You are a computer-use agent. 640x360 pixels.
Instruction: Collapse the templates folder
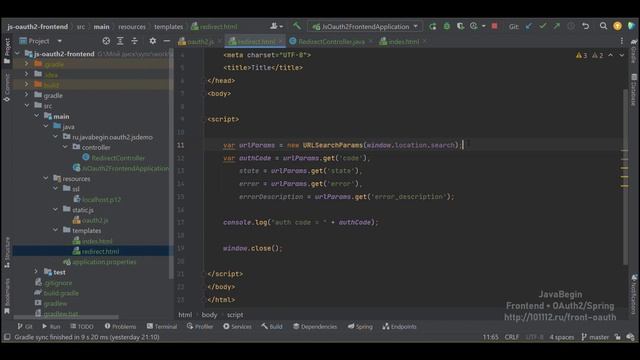(56, 230)
